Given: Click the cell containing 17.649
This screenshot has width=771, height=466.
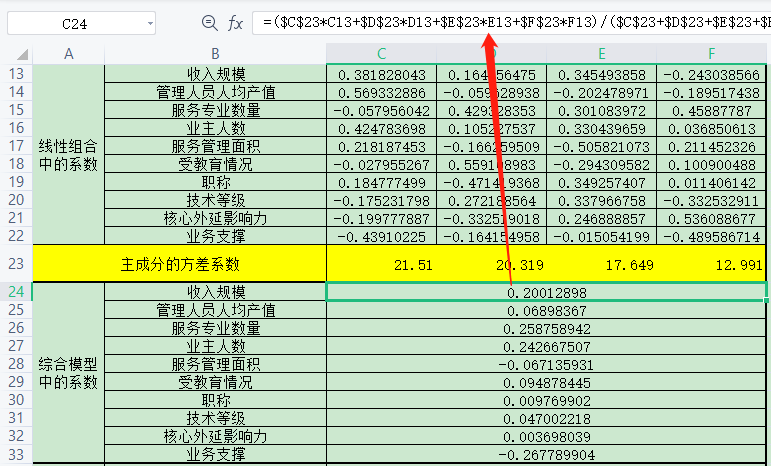Looking at the screenshot, I should [601, 264].
